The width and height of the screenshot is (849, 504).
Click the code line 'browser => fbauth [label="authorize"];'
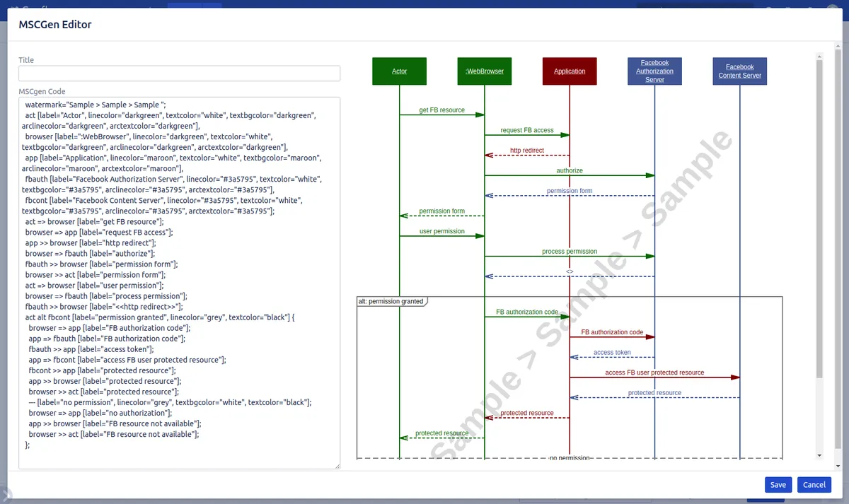tap(90, 253)
